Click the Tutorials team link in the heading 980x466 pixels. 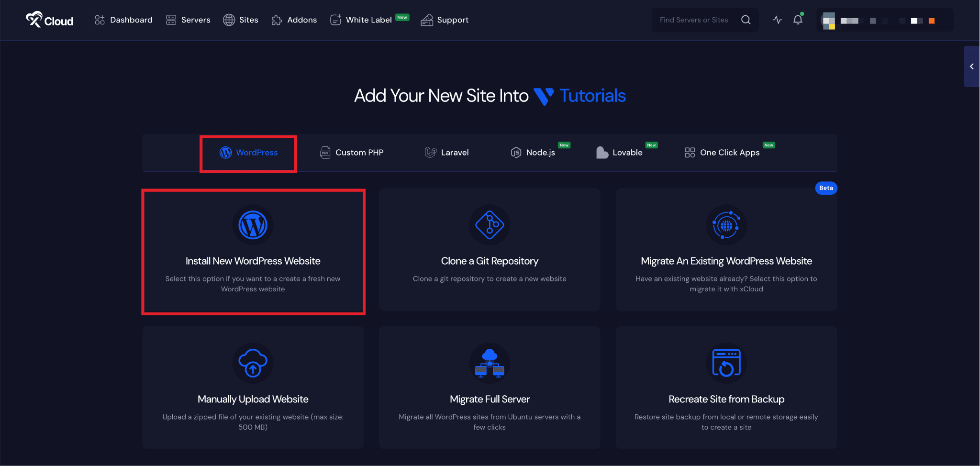click(592, 96)
